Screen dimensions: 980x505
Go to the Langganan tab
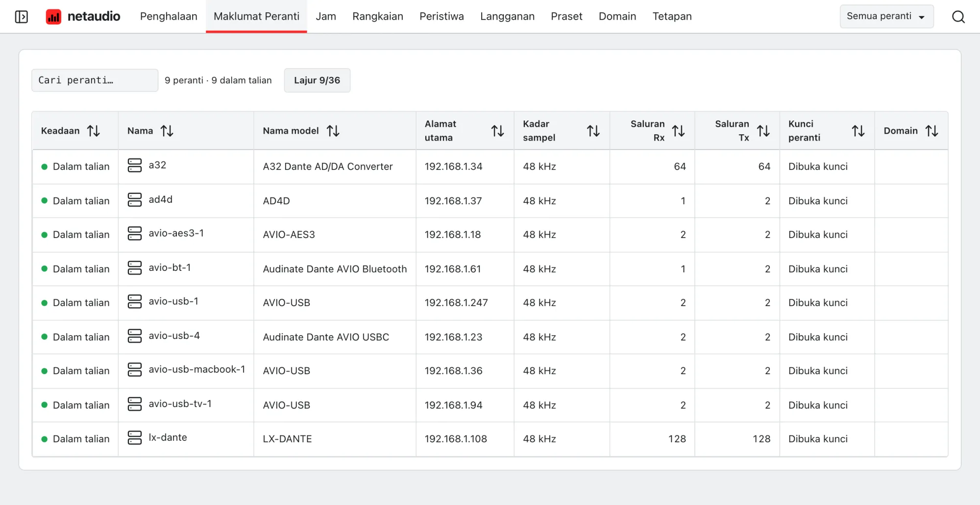507,17
